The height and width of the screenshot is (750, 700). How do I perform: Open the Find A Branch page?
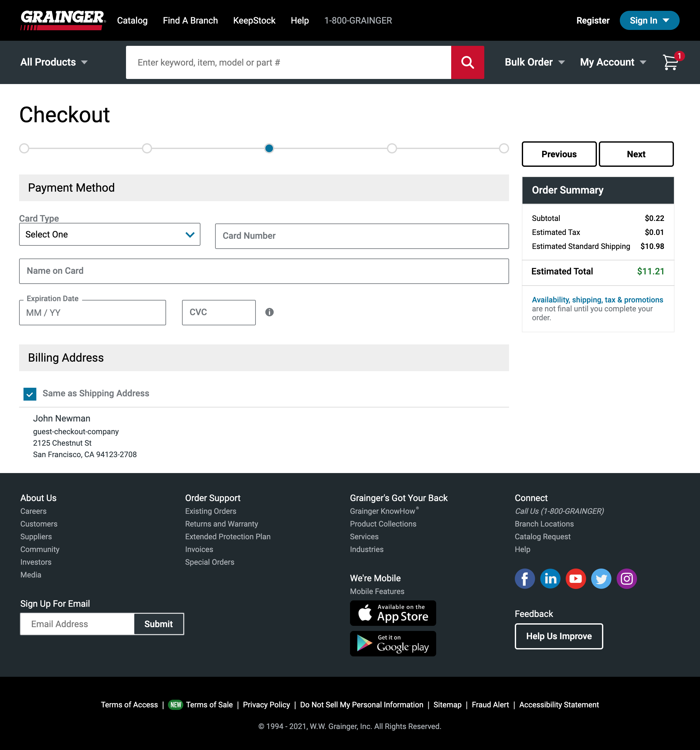[x=190, y=20]
